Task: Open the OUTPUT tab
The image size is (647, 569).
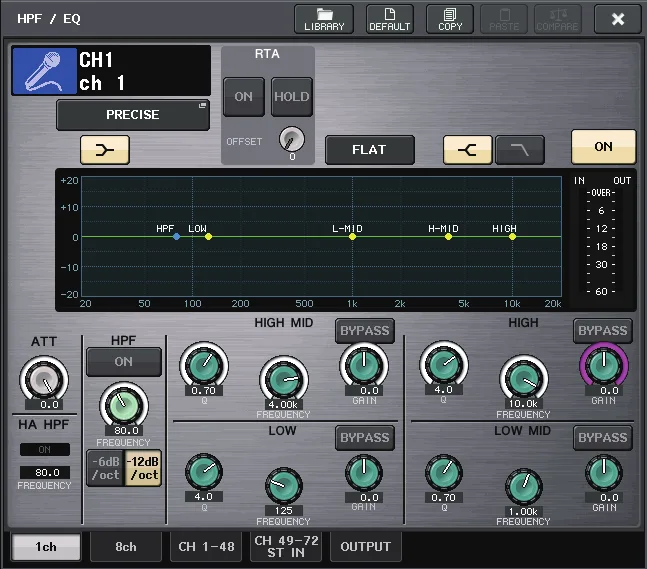Action: coord(366,547)
